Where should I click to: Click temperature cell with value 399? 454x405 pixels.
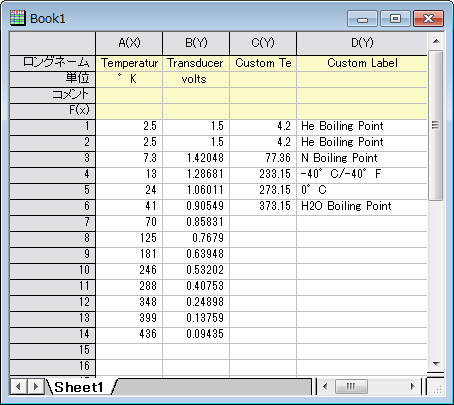pos(129,319)
